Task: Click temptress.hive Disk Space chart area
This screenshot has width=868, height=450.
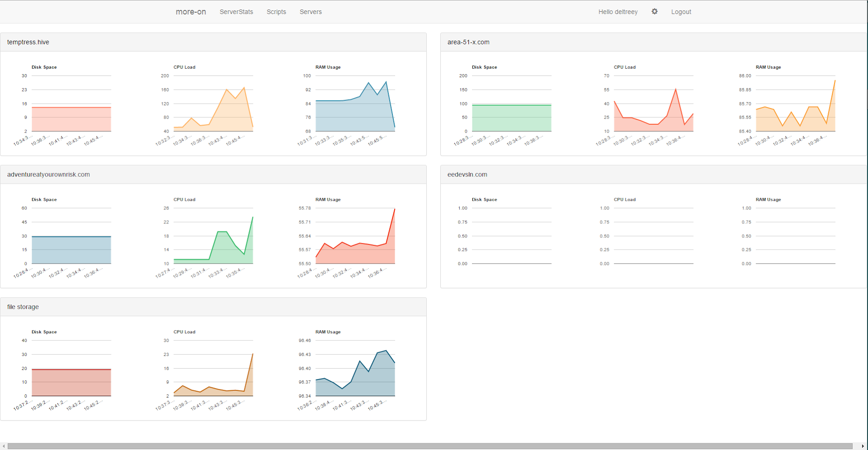Action: click(x=72, y=104)
